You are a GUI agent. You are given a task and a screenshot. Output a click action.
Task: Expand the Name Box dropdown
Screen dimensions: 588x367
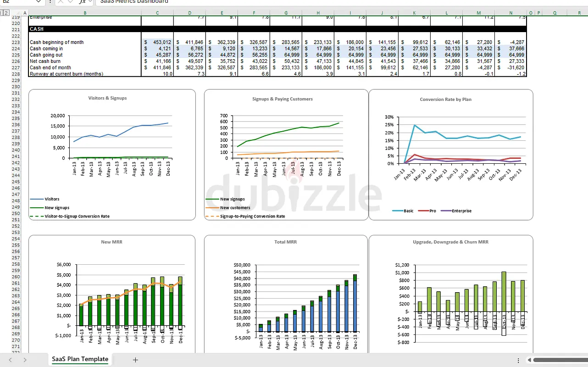39,2
